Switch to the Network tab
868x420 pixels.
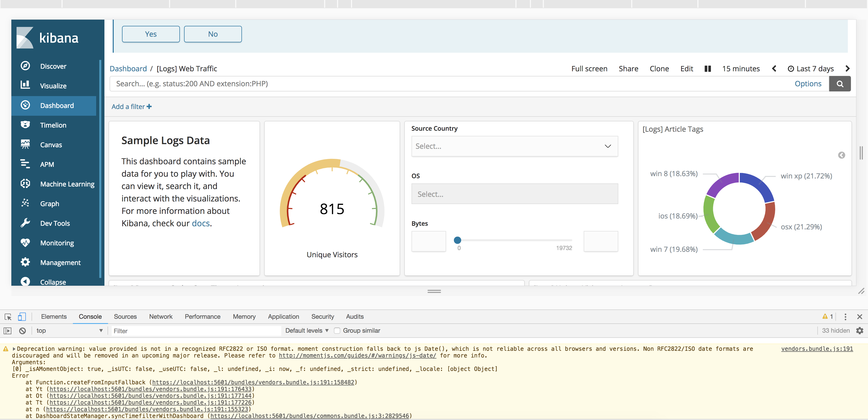tap(161, 317)
